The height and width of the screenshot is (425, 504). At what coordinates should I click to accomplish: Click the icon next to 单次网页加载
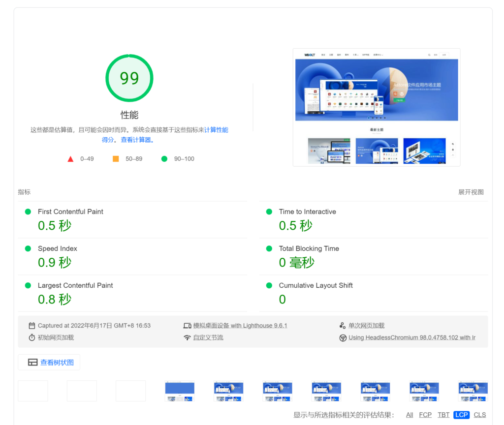coord(342,325)
